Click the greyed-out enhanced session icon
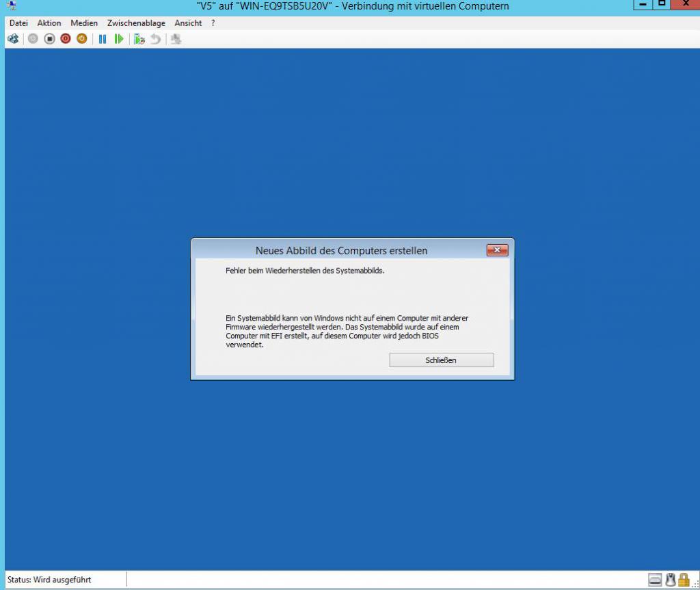This screenshot has width=700, height=590. (176, 39)
